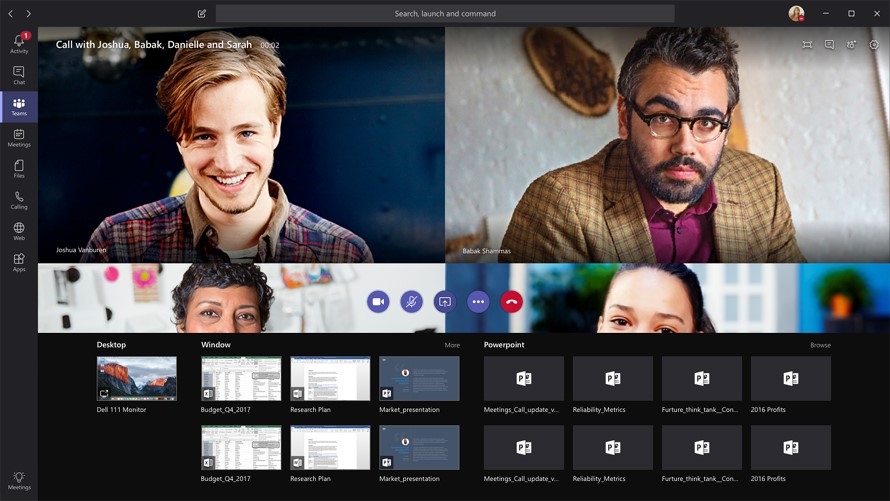The image size is (890, 501).
Task: Unmute the microphone
Action: 412,302
